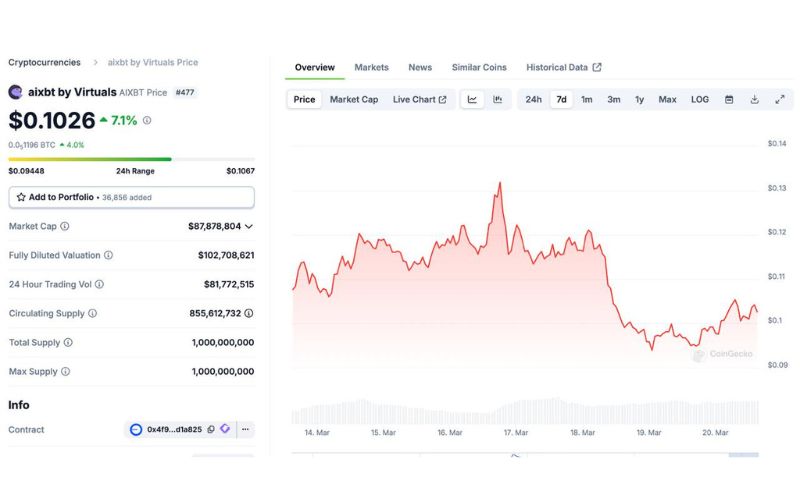
Task: Select the Max time range
Action: click(667, 99)
